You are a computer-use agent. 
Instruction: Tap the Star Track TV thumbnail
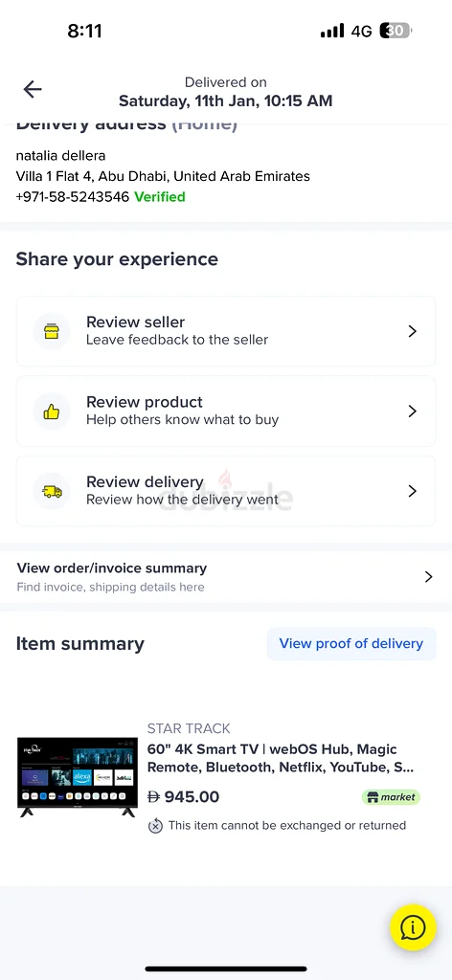[x=77, y=777]
